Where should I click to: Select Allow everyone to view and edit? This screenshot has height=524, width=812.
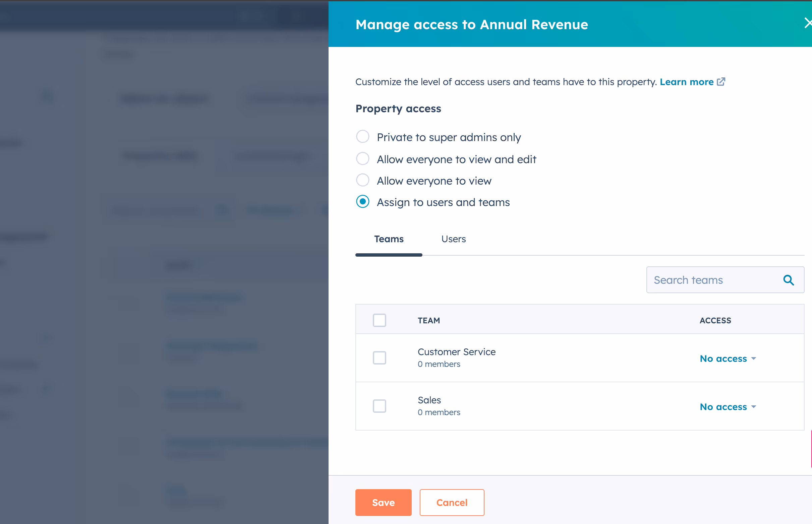[x=363, y=158]
